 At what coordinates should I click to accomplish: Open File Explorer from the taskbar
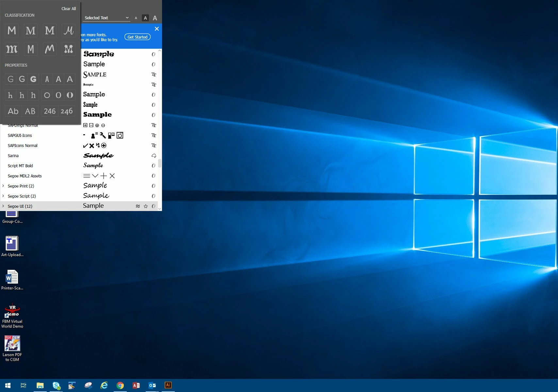pos(40,385)
